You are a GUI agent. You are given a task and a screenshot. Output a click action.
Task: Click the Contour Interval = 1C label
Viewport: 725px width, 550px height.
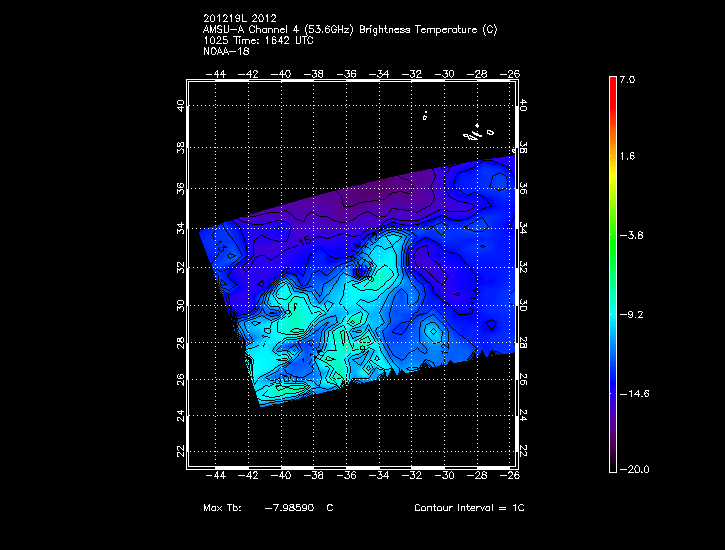point(469,508)
